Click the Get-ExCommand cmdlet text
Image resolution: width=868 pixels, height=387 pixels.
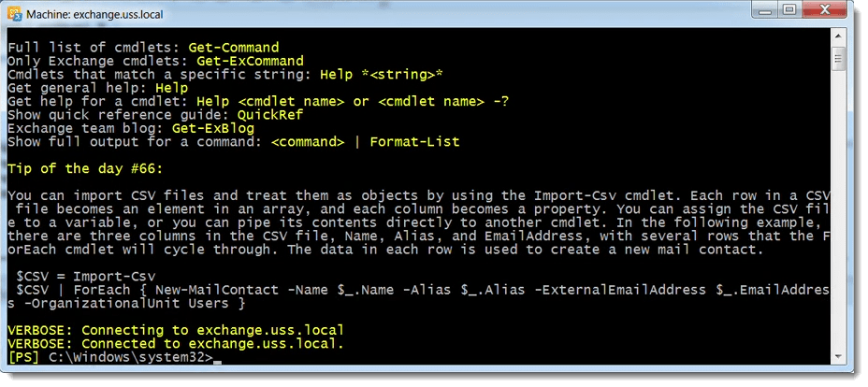[x=246, y=61]
